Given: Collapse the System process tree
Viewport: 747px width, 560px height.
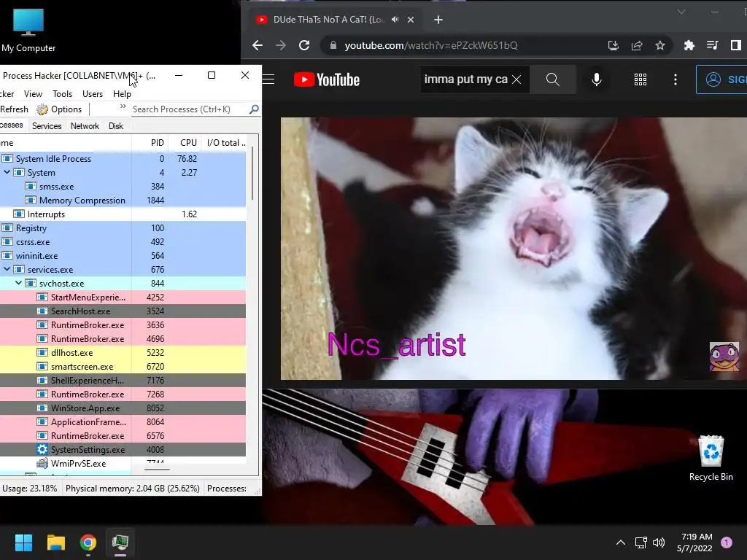Looking at the screenshot, I should [x=7, y=172].
